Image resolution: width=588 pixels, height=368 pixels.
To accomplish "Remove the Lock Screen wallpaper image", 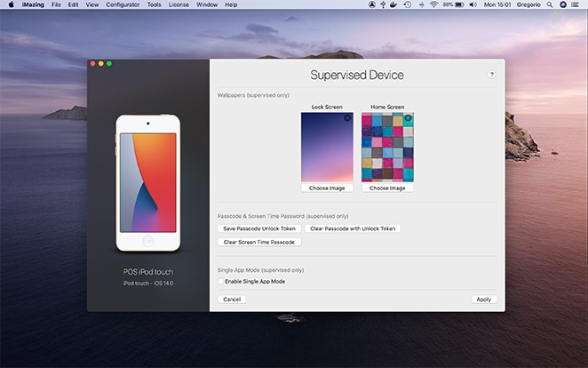I will coord(347,118).
